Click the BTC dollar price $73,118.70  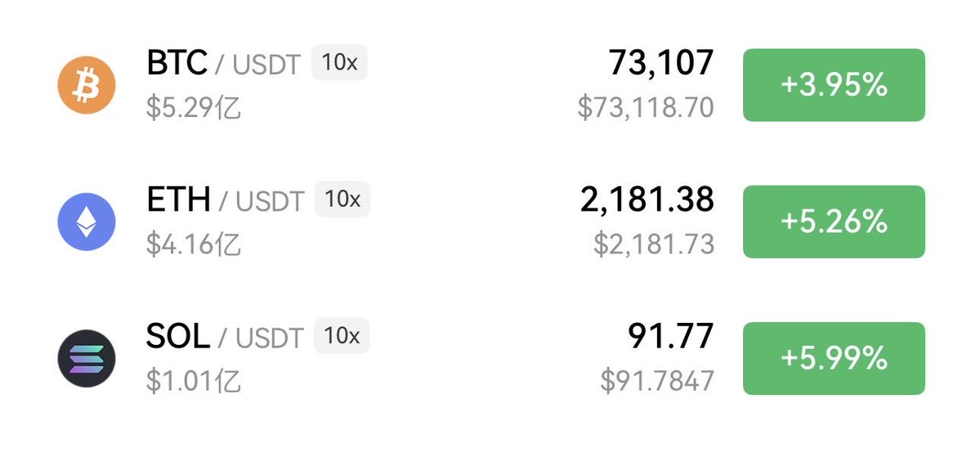[x=646, y=108]
